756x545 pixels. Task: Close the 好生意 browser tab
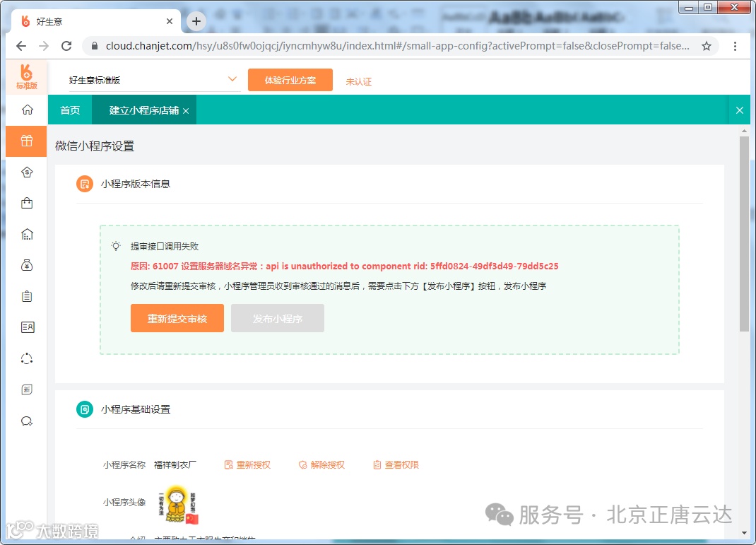[x=170, y=21]
